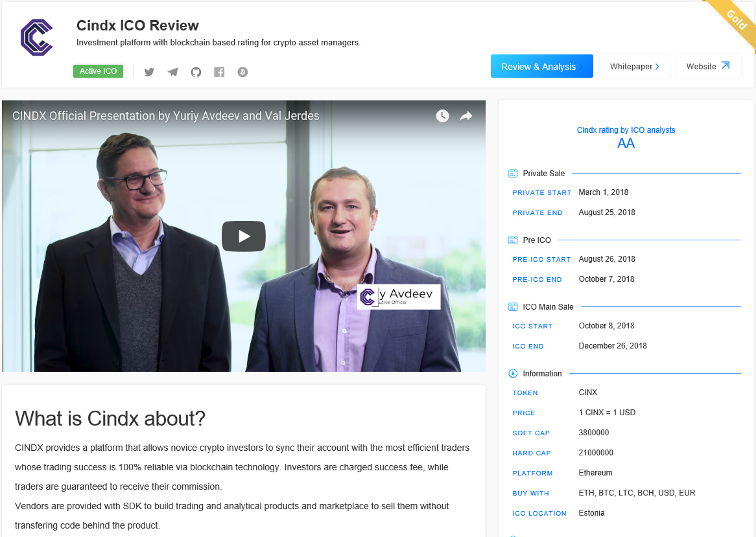
Task: Click 'Cindx rating by ICO analysts' text
Action: point(626,130)
